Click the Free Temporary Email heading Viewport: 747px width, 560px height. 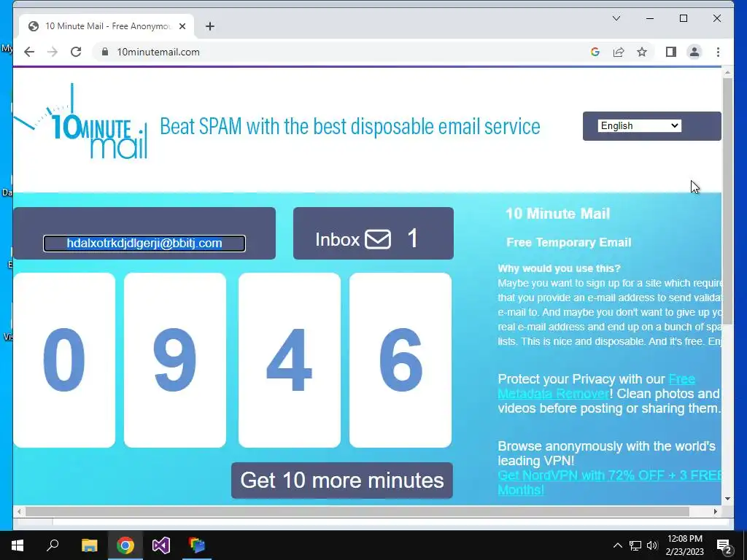[569, 242]
